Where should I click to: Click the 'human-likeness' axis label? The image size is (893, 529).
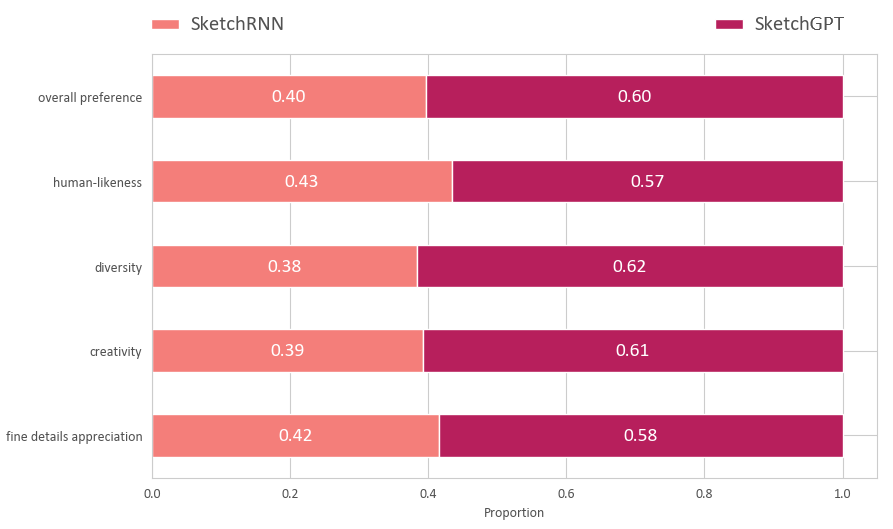point(97,183)
